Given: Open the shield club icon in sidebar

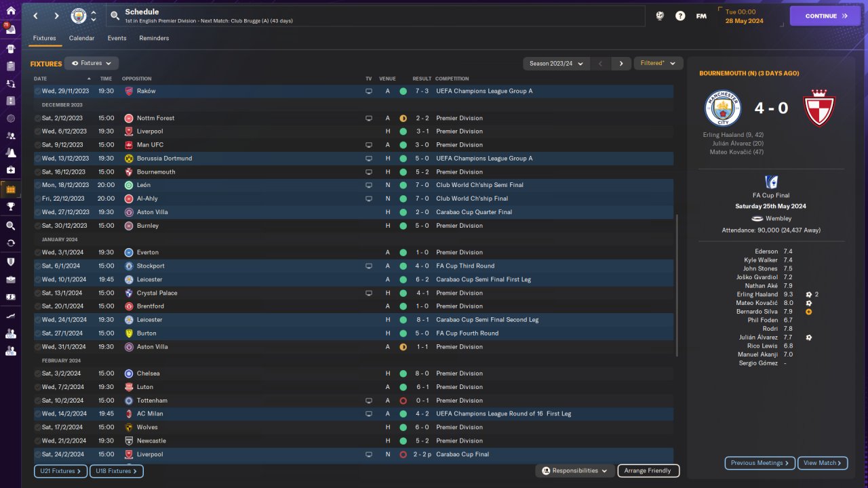Looking at the screenshot, I should [10, 261].
